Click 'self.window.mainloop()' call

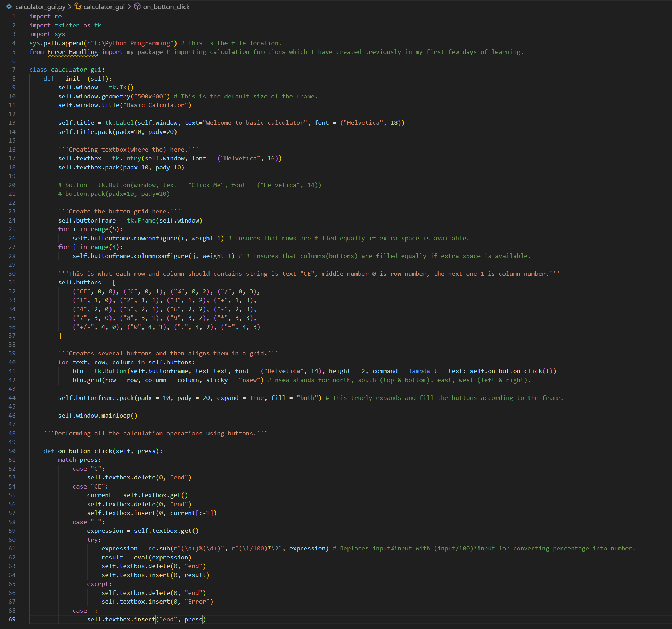pos(98,416)
